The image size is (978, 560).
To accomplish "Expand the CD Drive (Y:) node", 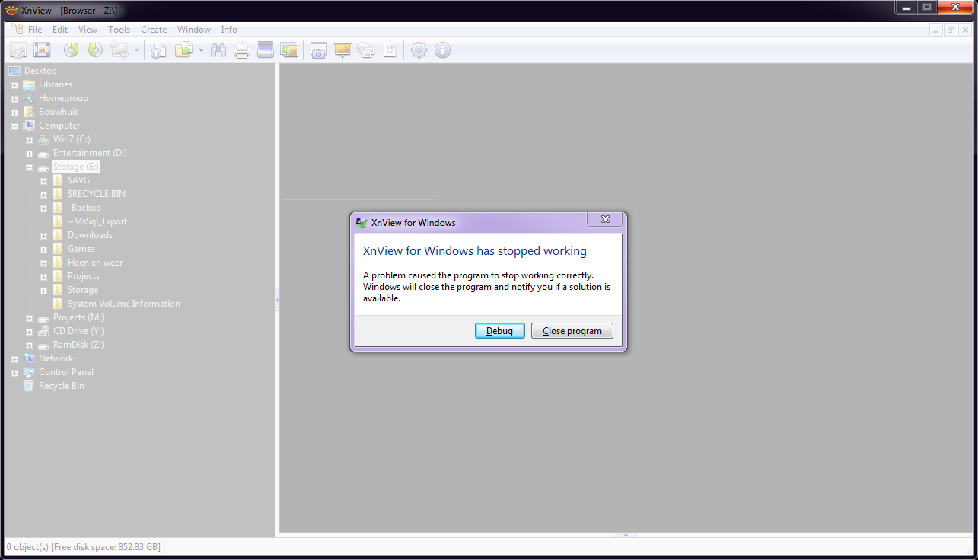I will tap(29, 332).
